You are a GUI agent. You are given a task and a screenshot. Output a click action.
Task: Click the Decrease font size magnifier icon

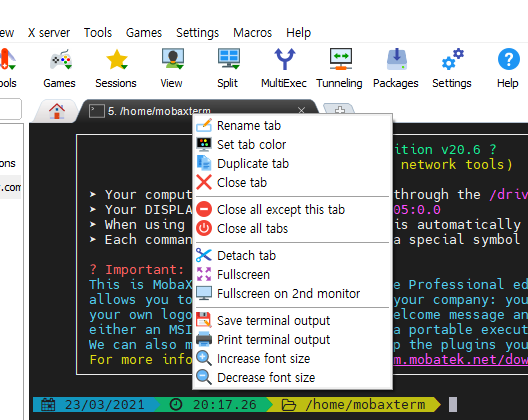(204, 377)
